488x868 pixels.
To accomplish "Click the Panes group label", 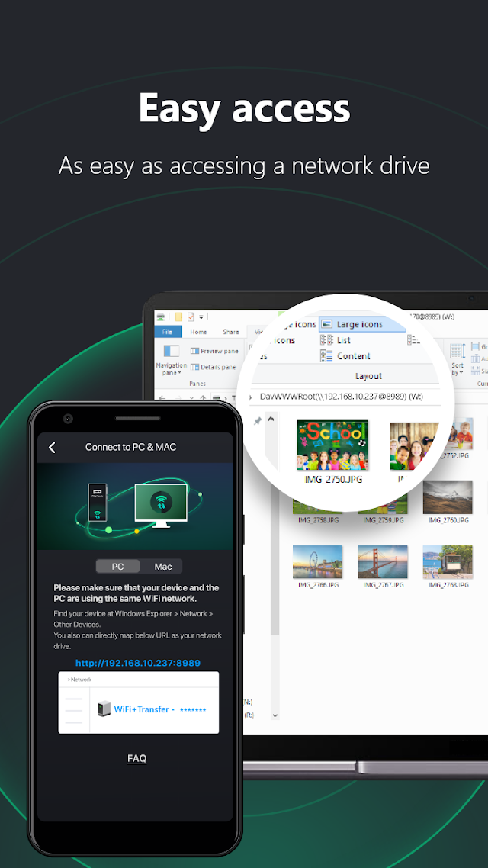I will click(197, 383).
